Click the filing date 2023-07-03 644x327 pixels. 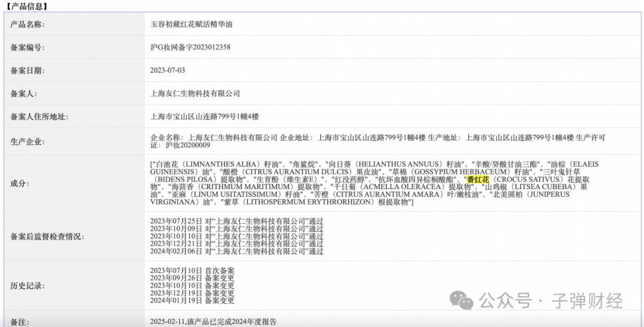click(168, 70)
